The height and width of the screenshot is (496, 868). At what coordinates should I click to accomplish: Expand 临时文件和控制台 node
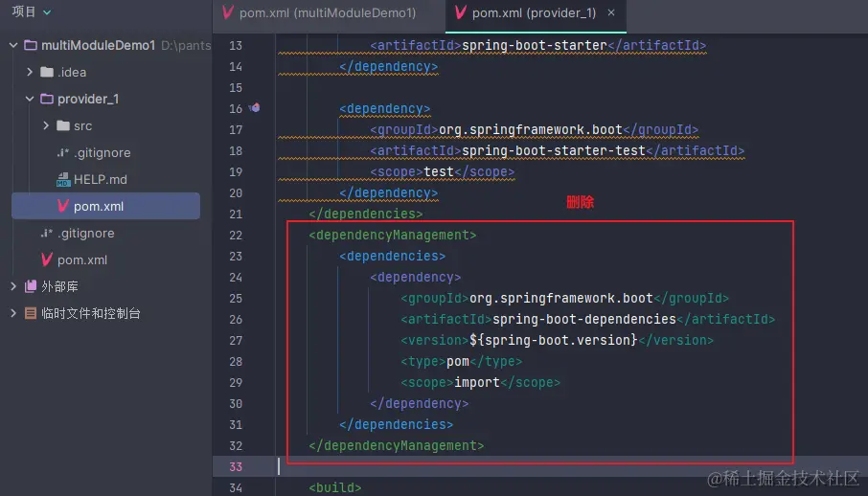click(x=13, y=313)
